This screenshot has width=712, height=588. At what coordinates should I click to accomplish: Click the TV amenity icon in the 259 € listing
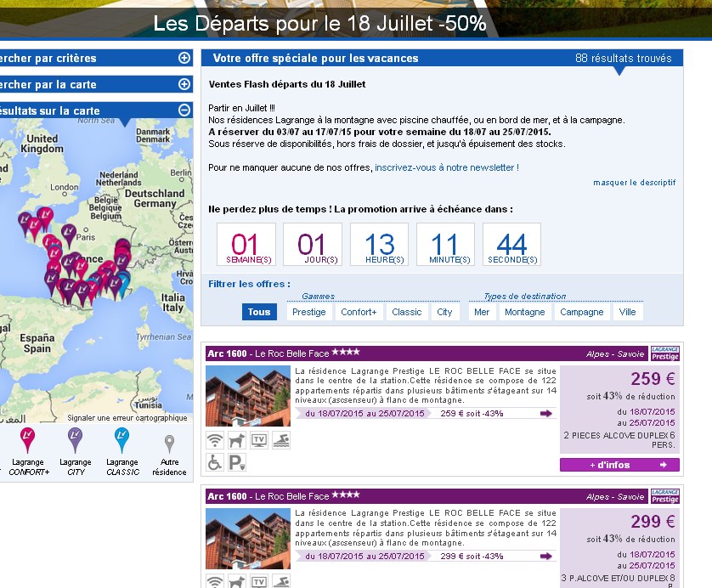[x=259, y=440]
